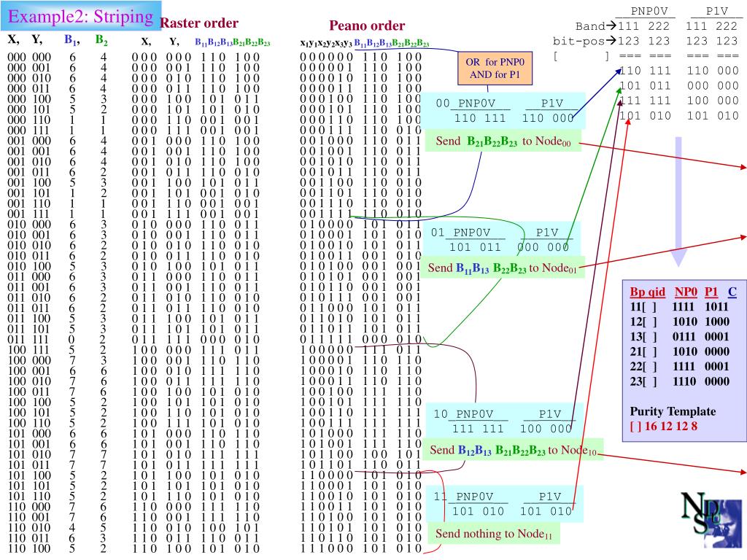Select 'Send nothing to Node11' text
This screenshot has height=560, width=747.
(494, 533)
